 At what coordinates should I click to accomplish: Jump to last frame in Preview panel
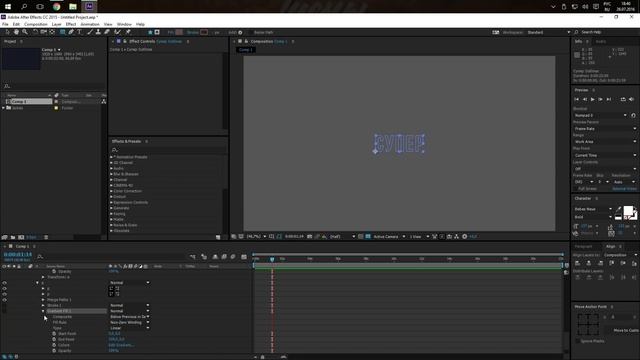tap(609, 99)
